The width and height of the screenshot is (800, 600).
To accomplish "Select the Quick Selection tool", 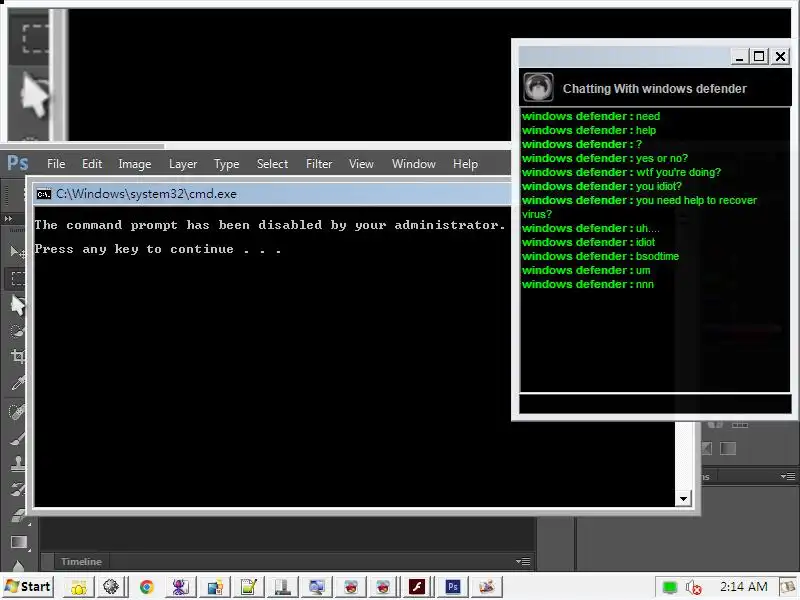I will [17, 331].
